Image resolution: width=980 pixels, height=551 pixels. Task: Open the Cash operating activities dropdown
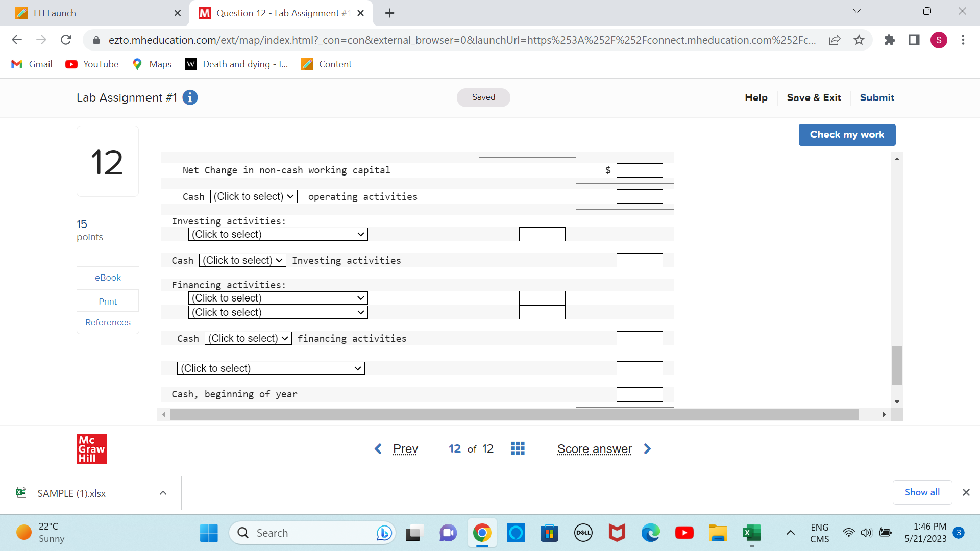(253, 196)
